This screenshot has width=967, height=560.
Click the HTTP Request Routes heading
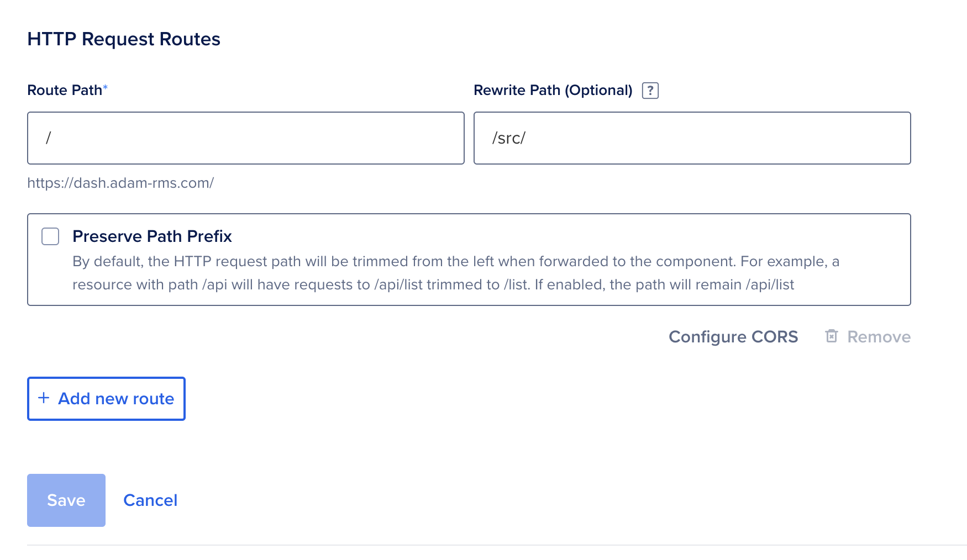click(x=124, y=39)
